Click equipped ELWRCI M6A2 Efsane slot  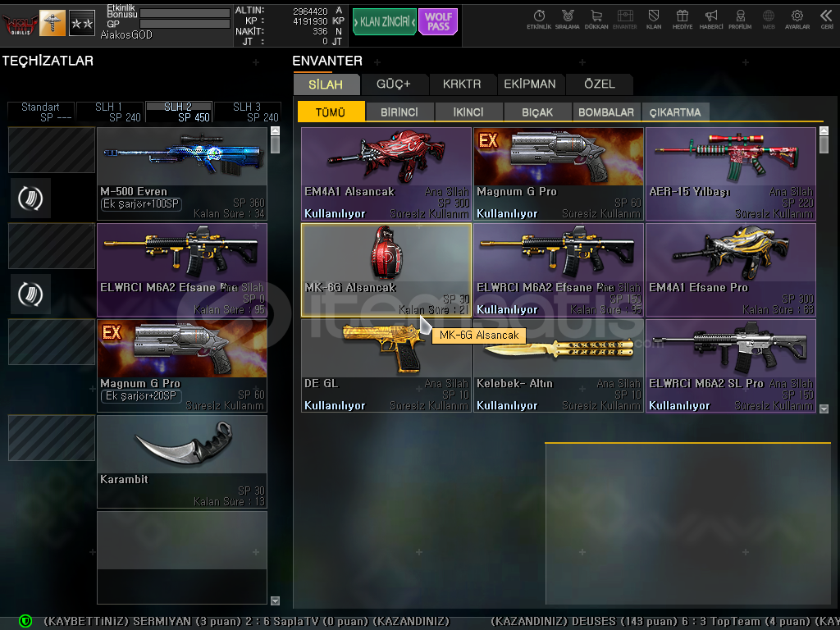[x=182, y=270]
